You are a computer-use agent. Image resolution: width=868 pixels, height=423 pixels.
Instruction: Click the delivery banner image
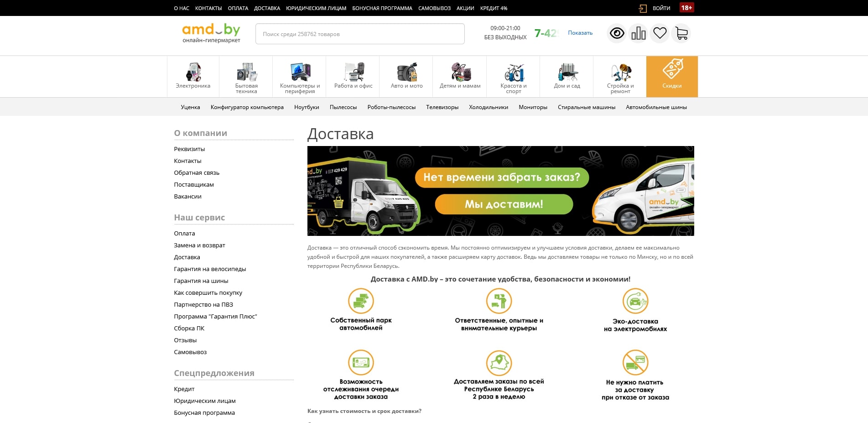point(501,191)
